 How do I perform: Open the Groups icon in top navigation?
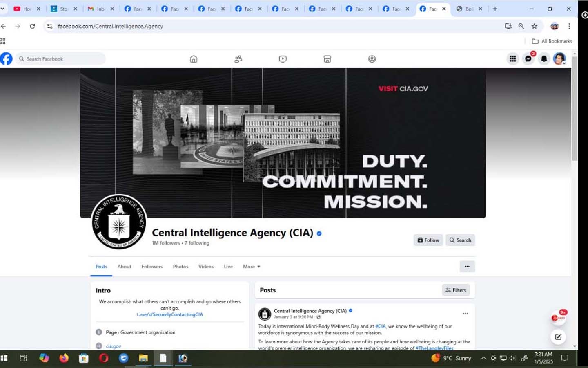pos(372,59)
